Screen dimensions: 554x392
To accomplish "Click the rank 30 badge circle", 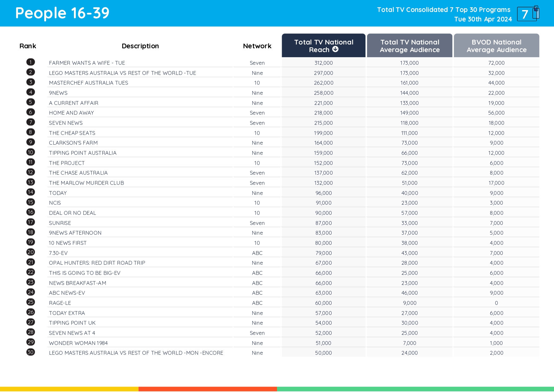I will coord(30,352).
